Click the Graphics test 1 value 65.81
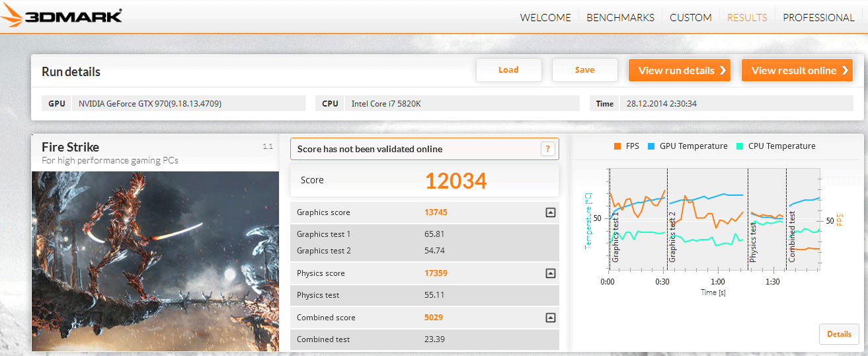This screenshot has width=868, height=356. [x=434, y=234]
